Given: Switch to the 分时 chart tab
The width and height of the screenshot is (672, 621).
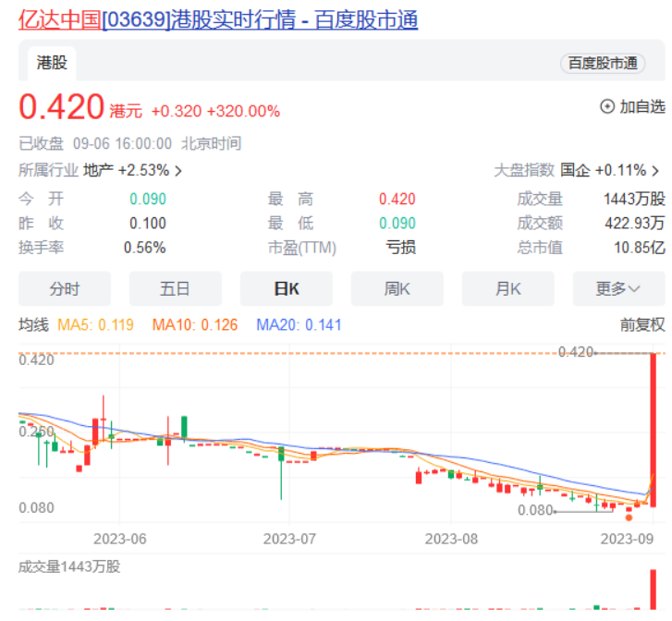Looking at the screenshot, I should [65, 289].
